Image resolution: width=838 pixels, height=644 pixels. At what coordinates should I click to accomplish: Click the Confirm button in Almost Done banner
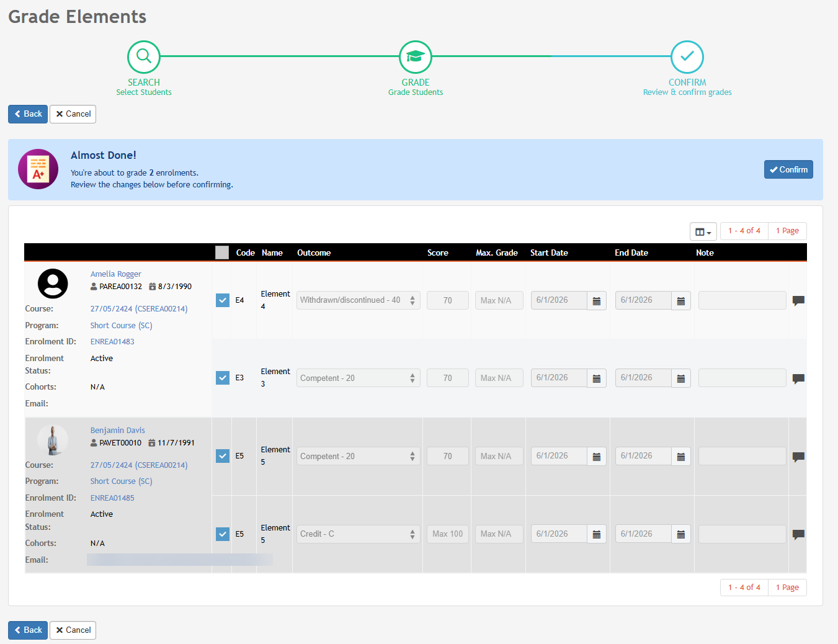(x=788, y=169)
